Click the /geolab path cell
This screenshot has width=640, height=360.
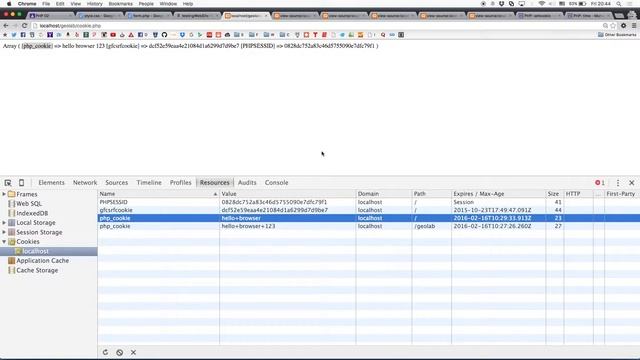(425, 226)
